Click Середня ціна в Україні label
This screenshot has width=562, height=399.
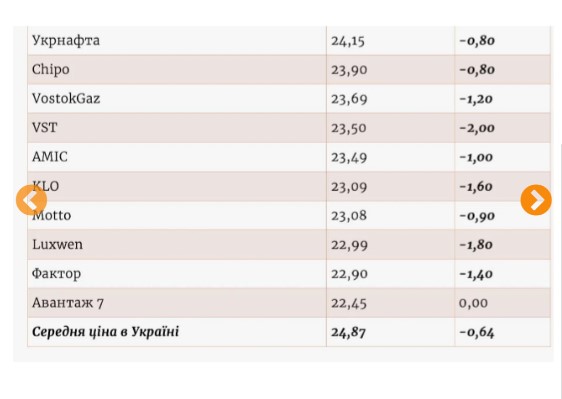pyautogui.click(x=105, y=332)
